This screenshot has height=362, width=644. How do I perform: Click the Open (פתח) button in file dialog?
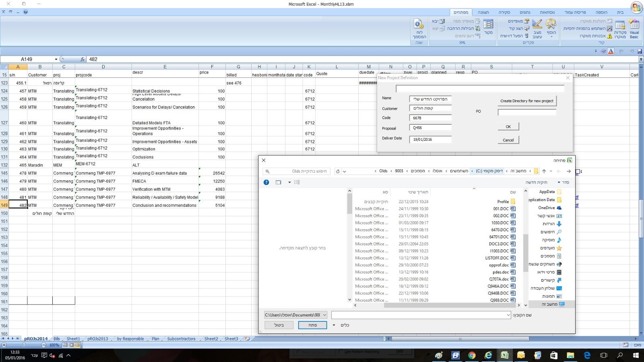point(312,325)
